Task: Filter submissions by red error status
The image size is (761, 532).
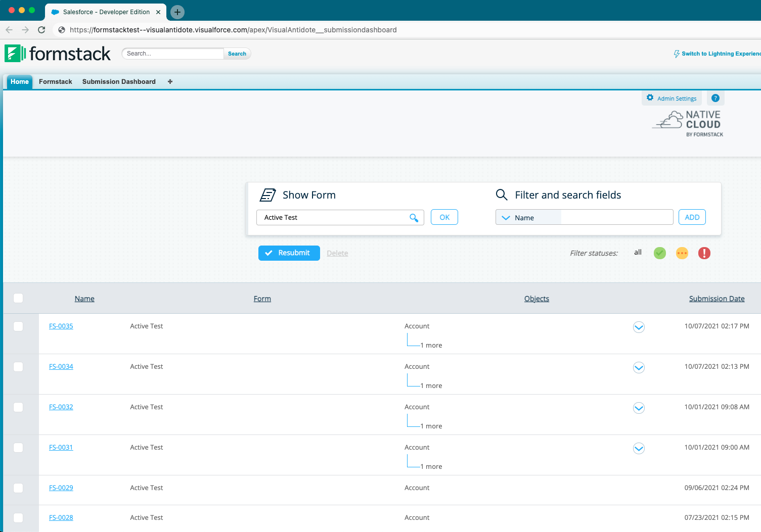Action: 704,253
